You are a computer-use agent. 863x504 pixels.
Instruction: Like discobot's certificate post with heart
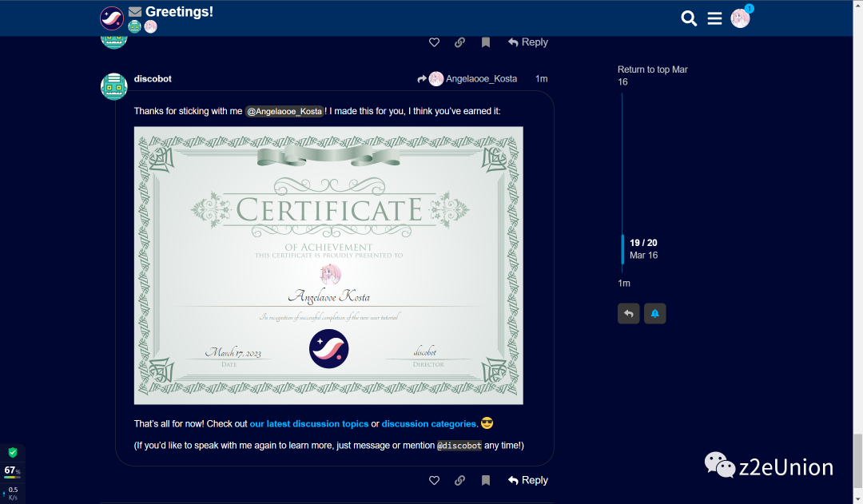click(434, 480)
